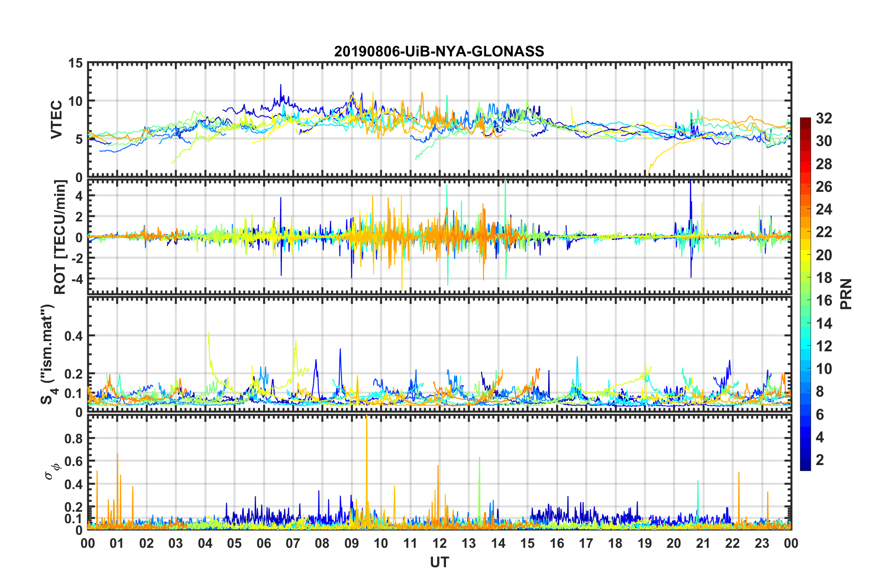Click the PRN colorbar tick label 16
This screenshot has height=588, width=879.
(x=824, y=300)
